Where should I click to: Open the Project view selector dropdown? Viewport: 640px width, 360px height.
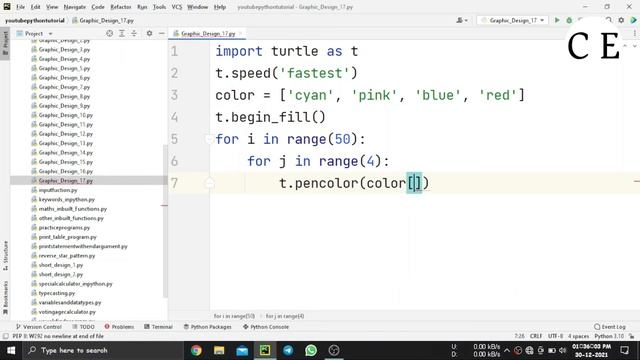pyautogui.click(x=34, y=33)
